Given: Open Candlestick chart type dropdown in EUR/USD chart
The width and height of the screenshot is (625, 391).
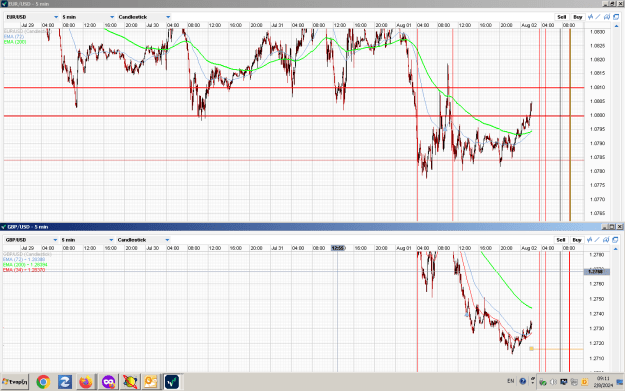Looking at the screenshot, I should pyautogui.click(x=144, y=17).
